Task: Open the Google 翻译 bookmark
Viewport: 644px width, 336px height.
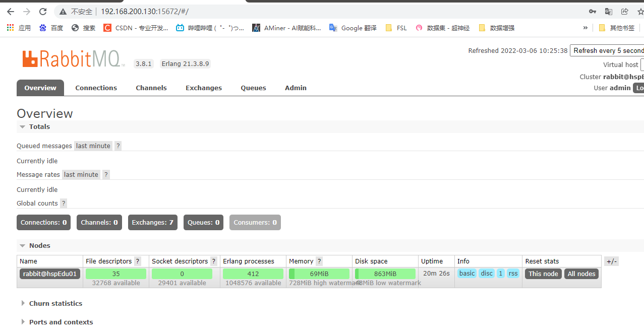Action: point(353,28)
